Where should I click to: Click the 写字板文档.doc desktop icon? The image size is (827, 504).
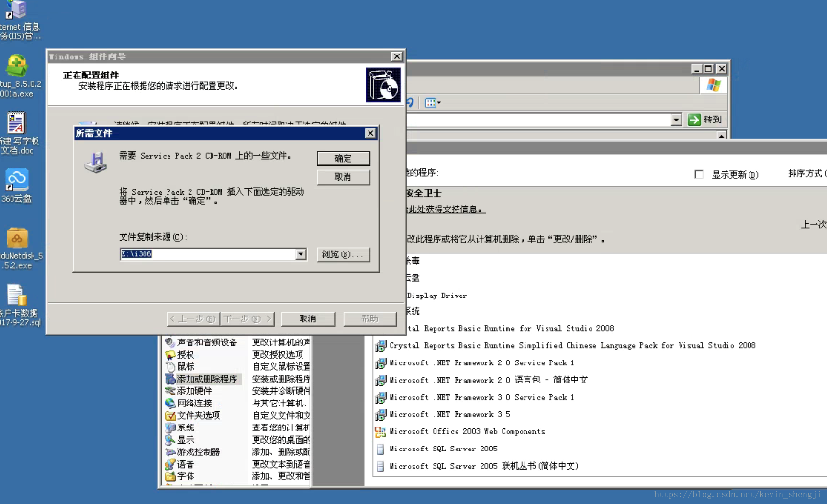(x=18, y=132)
